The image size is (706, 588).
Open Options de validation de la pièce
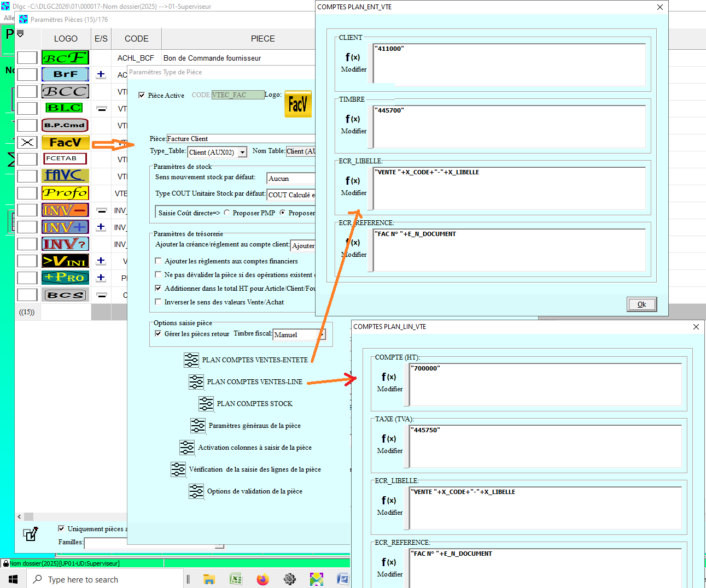click(196, 491)
